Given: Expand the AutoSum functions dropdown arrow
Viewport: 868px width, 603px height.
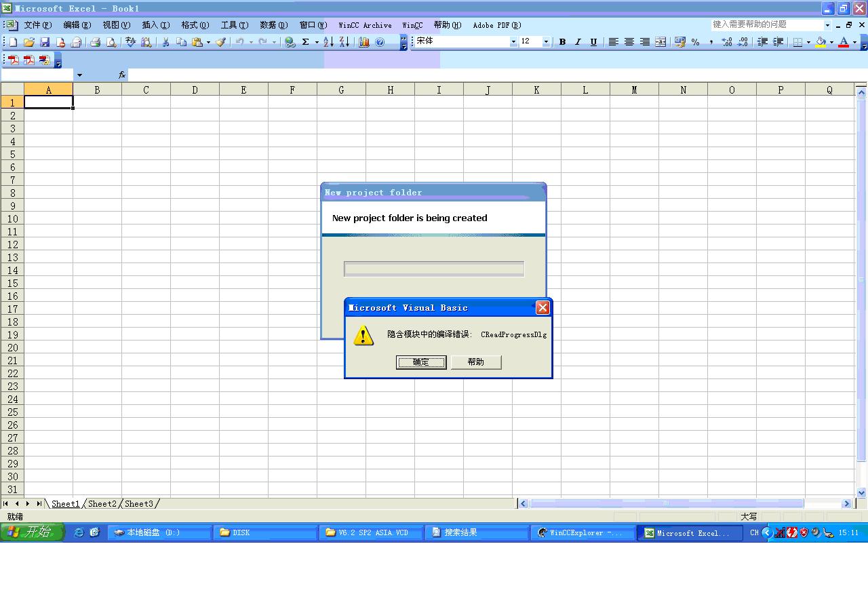Looking at the screenshot, I should click(x=317, y=42).
